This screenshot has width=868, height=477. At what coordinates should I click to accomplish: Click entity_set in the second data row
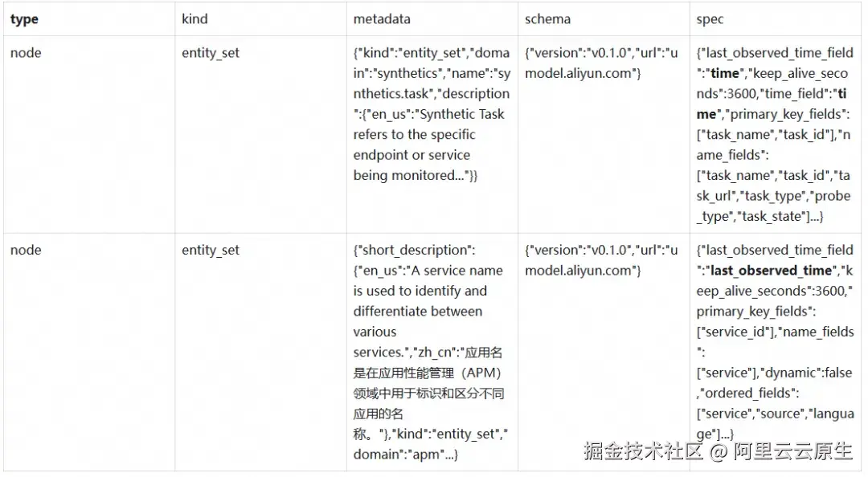pyautogui.click(x=211, y=250)
